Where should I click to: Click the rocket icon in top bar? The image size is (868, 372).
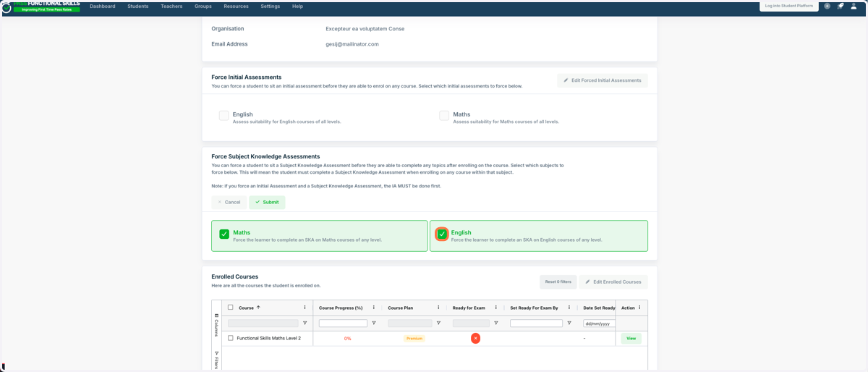(841, 6)
